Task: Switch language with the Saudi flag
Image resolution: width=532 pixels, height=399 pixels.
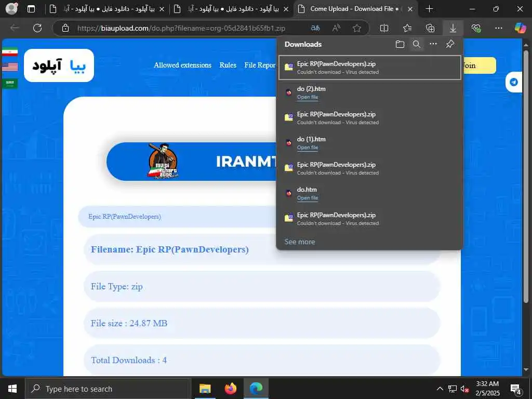Action: coord(10,83)
